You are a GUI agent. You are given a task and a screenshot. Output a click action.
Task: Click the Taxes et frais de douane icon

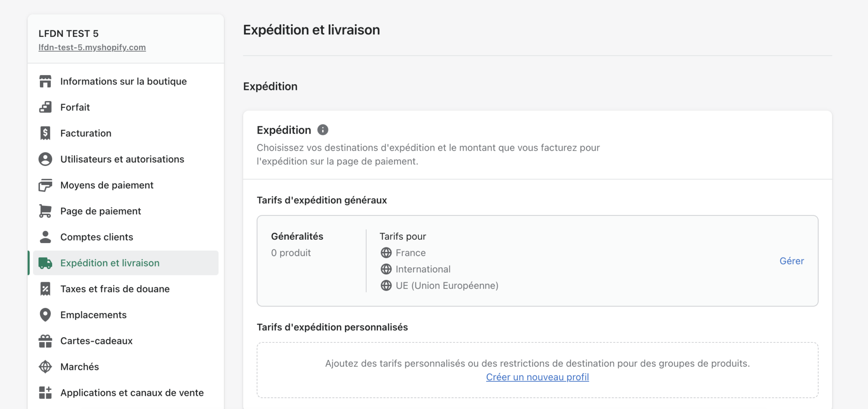45,289
